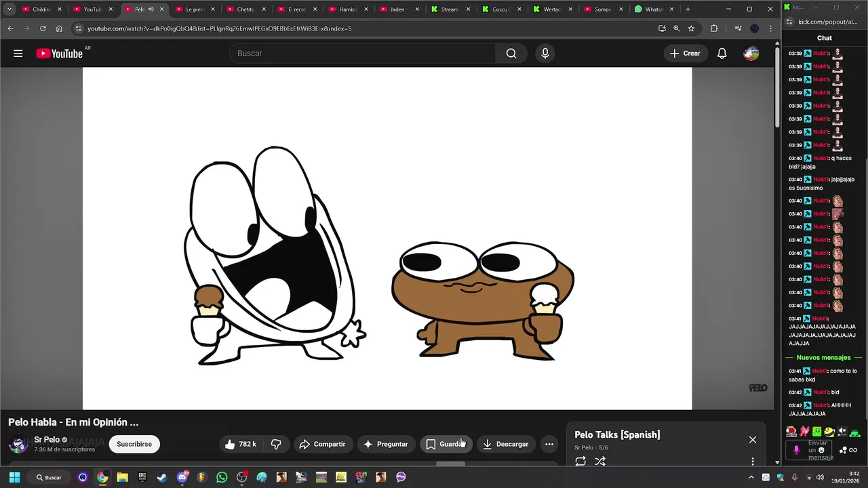This screenshot has height=488, width=868.
Task: Switch to the WhatsApp tab
Action: pyautogui.click(x=654, y=9)
